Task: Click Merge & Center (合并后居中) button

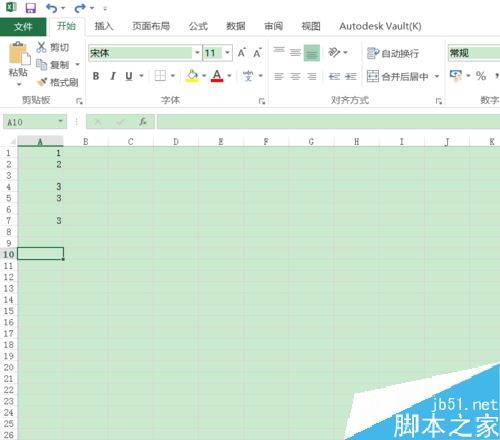Action: click(x=398, y=77)
